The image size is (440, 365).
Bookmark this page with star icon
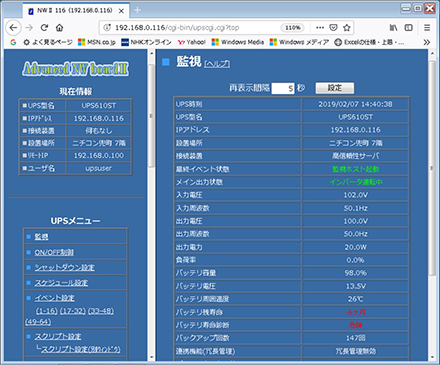point(347,28)
